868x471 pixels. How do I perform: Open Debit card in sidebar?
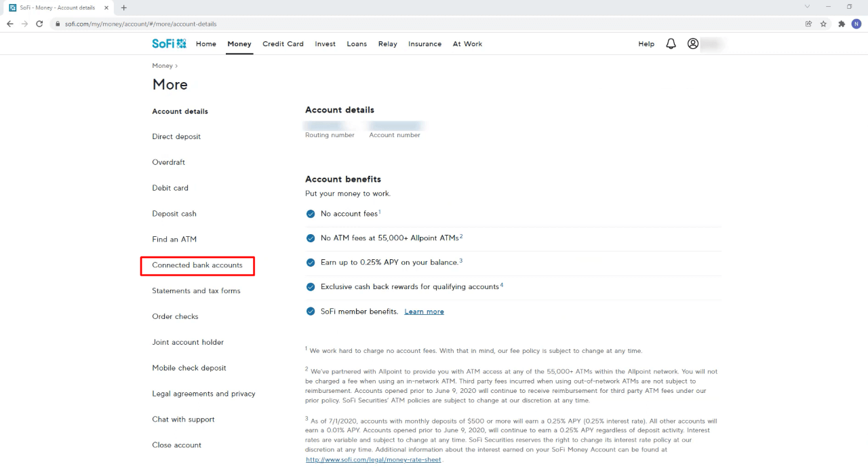click(170, 188)
